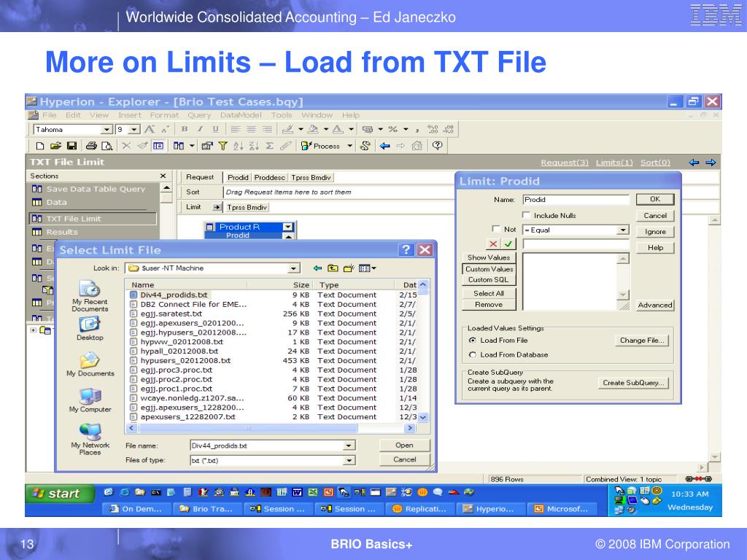Open the DataModel menu

[x=241, y=114]
